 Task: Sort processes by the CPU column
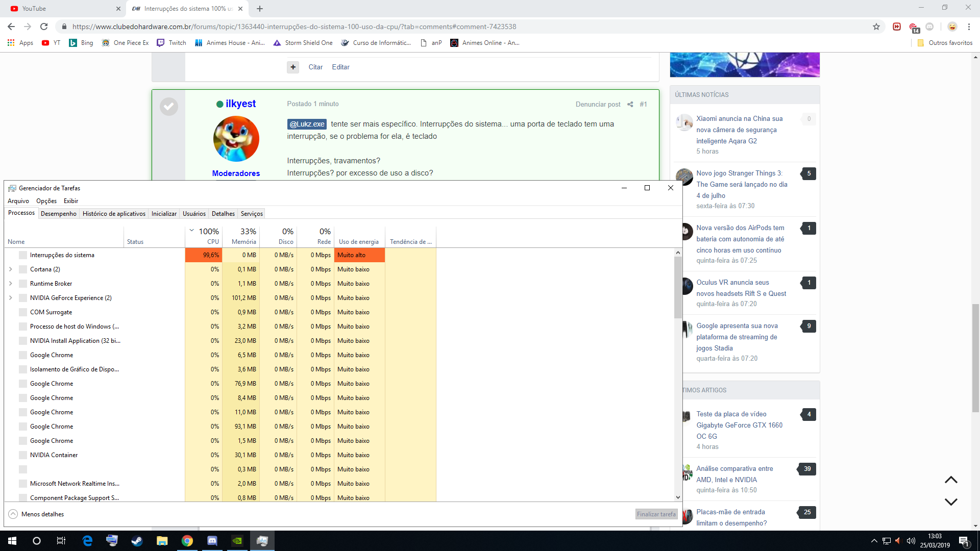[x=205, y=236]
